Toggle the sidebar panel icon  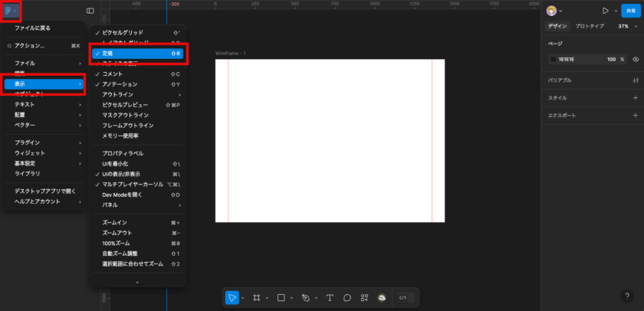(x=90, y=11)
